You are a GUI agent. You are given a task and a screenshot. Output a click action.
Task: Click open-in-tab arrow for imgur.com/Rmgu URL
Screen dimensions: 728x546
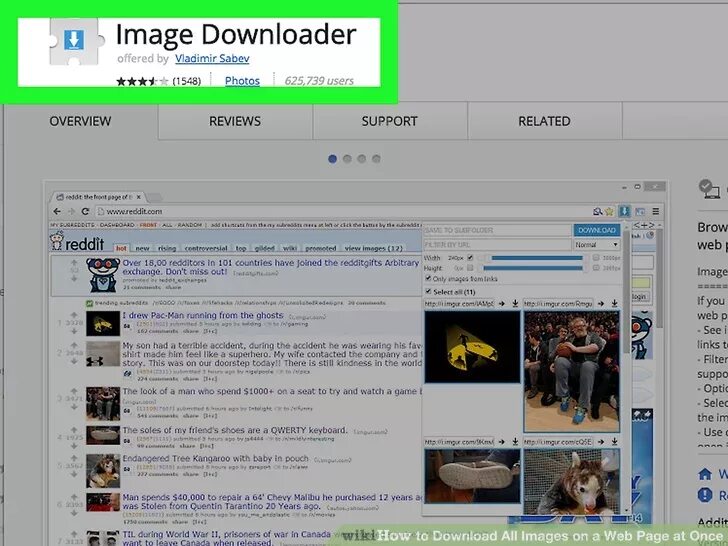(601, 304)
